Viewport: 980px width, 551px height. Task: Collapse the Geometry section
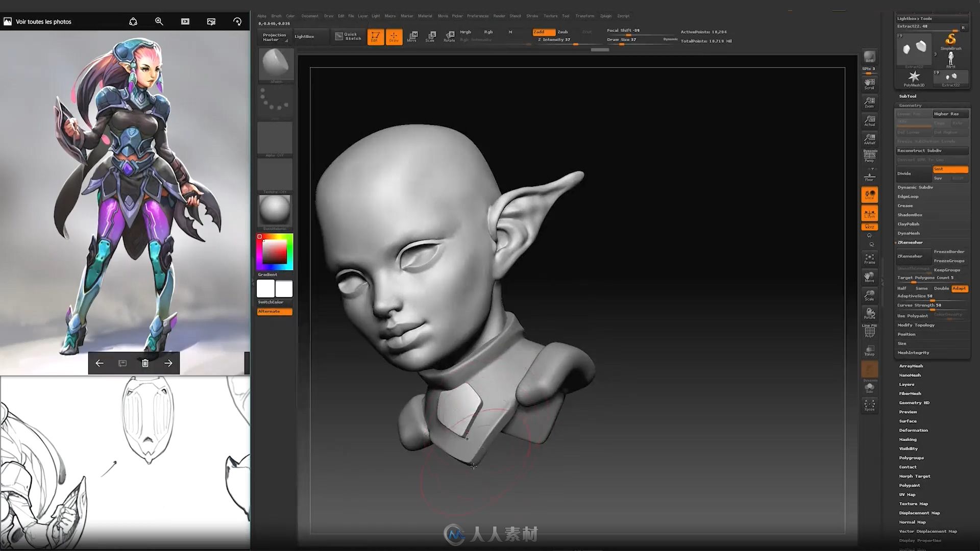[x=910, y=105]
